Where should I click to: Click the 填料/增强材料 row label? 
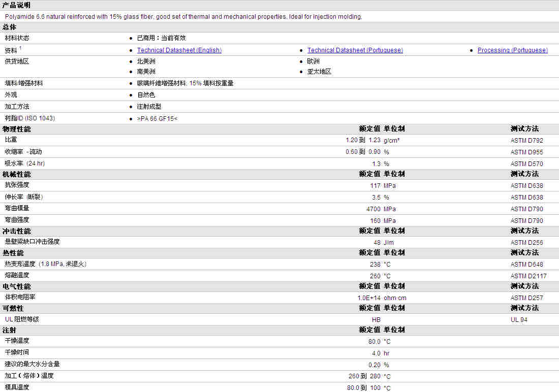(x=24, y=83)
